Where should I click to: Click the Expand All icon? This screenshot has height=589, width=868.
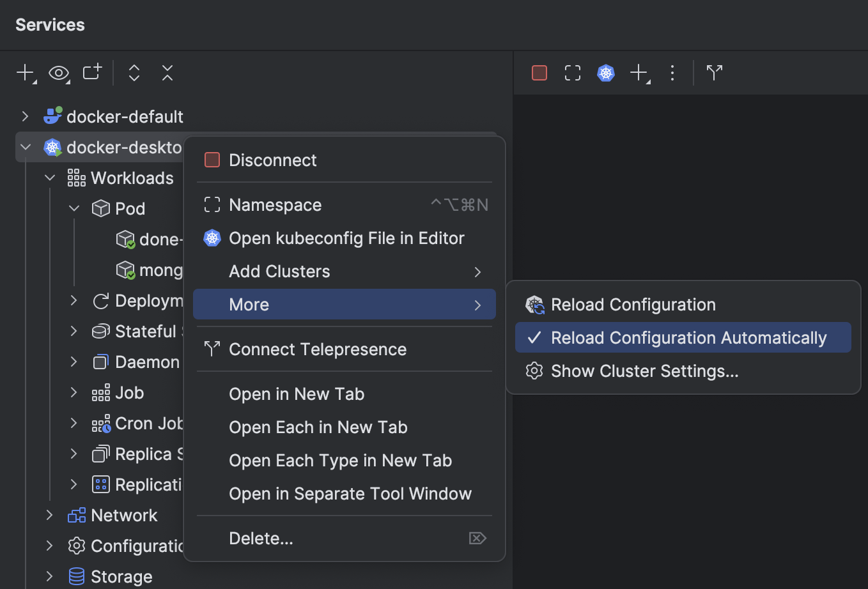coord(134,73)
